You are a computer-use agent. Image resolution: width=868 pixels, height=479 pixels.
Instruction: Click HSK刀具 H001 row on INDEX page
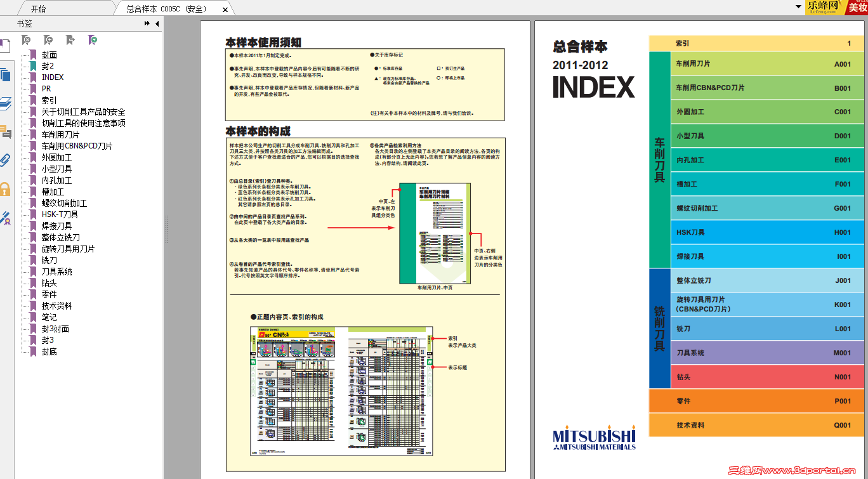(x=767, y=232)
